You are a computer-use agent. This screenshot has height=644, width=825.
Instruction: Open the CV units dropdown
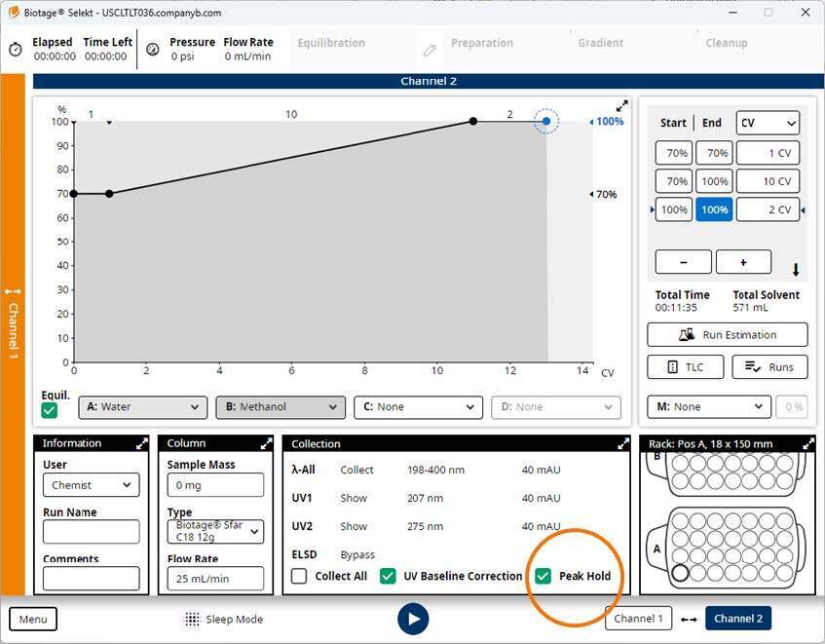tap(768, 123)
